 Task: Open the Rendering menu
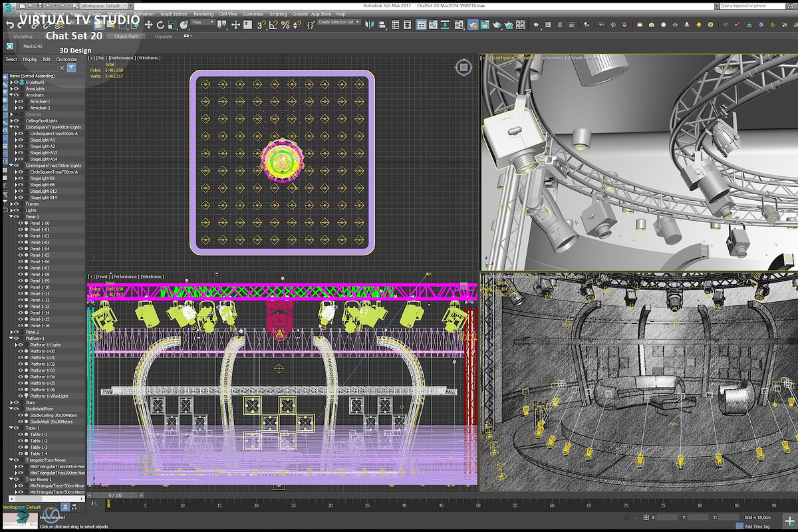click(x=203, y=14)
